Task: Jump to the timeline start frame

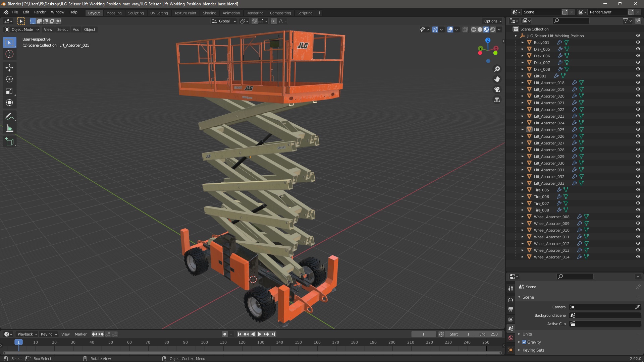Action: point(239,334)
